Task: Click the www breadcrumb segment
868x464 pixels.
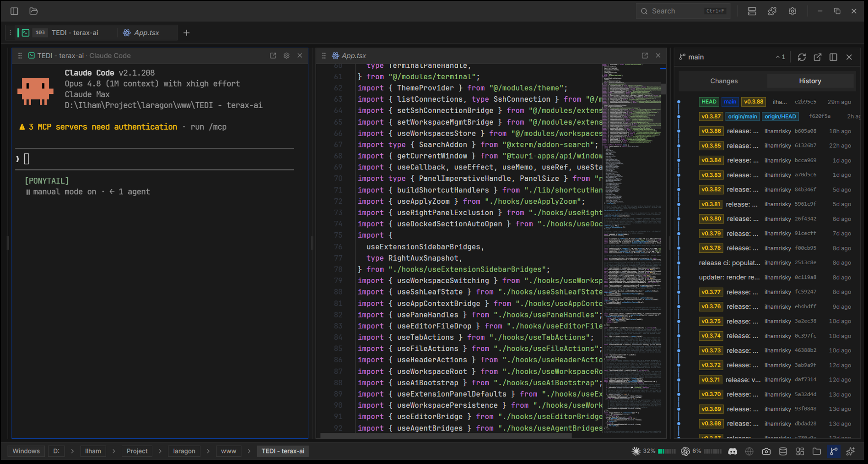Action: tap(228, 451)
